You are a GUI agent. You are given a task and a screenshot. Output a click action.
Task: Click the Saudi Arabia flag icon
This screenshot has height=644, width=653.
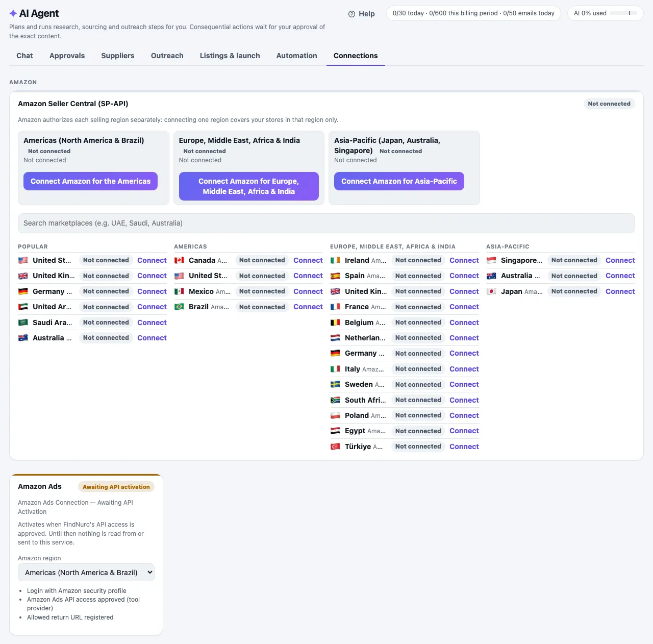(23, 323)
